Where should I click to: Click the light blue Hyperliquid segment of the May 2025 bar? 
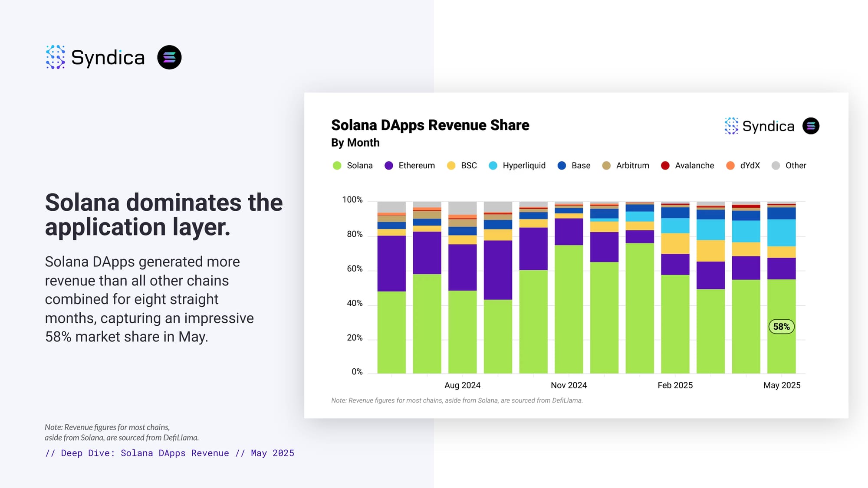click(x=781, y=233)
